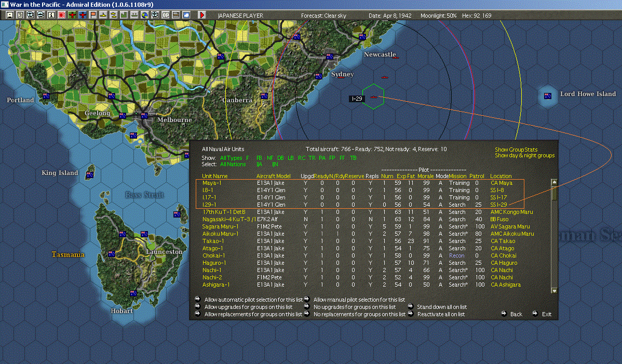Click the info 'i' toolbar icon
This screenshot has height=364, width=622.
pyautogui.click(x=51, y=15)
